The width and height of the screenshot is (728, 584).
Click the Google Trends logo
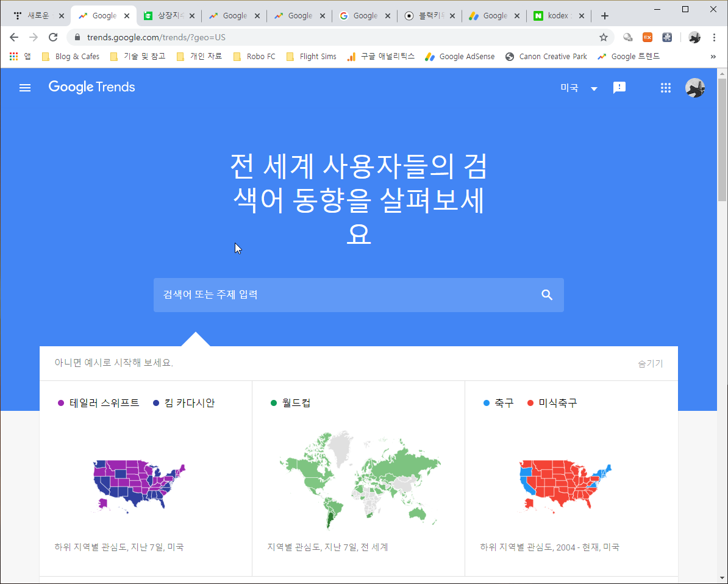[x=92, y=87]
